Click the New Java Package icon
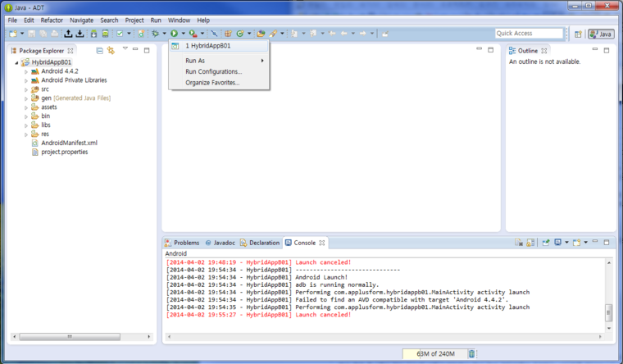This screenshot has height=364, width=623. pyautogui.click(x=228, y=34)
